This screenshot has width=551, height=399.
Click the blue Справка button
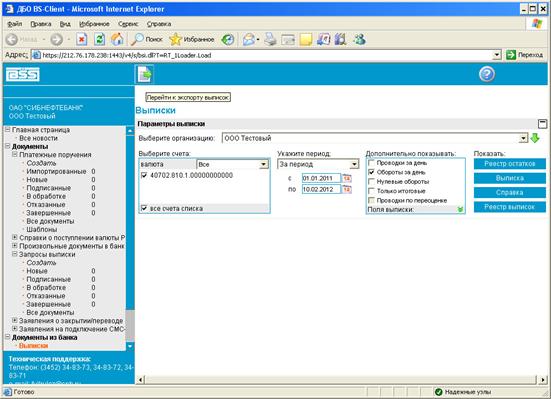[x=510, y=193]
